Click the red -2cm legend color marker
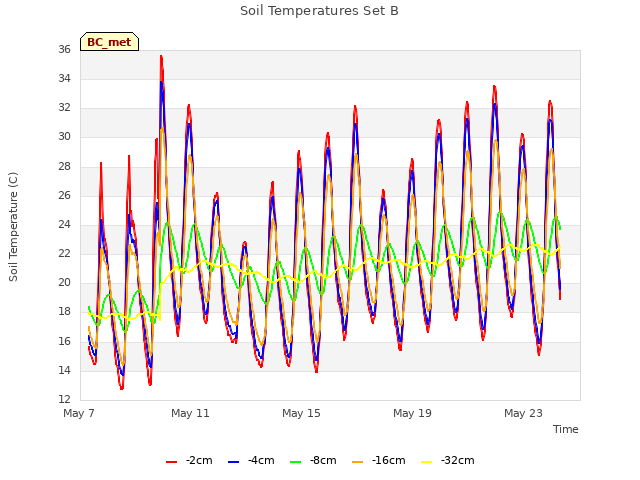The image size is (640, 480). 171,462
